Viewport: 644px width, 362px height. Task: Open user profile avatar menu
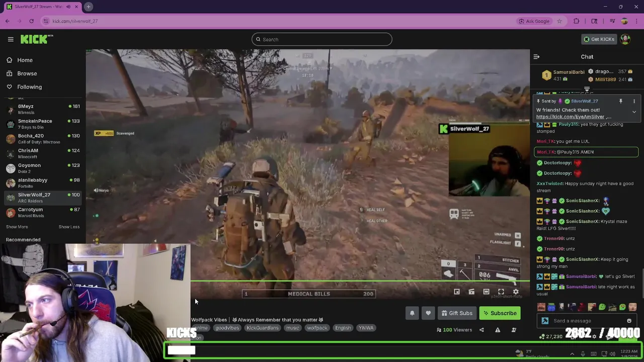coord(625,39)
